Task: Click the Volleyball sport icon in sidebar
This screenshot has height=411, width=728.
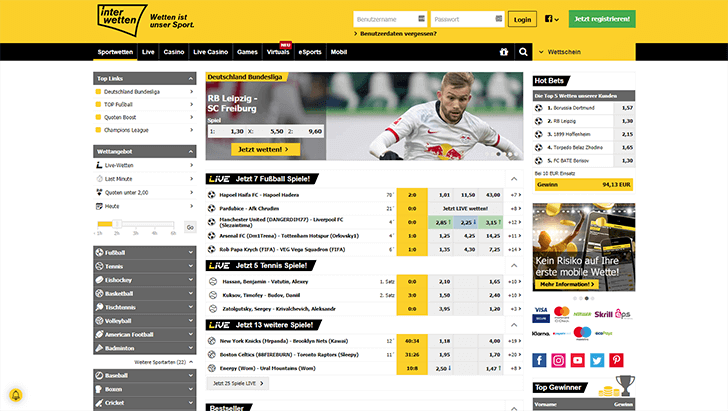Action: coord(99,320)
